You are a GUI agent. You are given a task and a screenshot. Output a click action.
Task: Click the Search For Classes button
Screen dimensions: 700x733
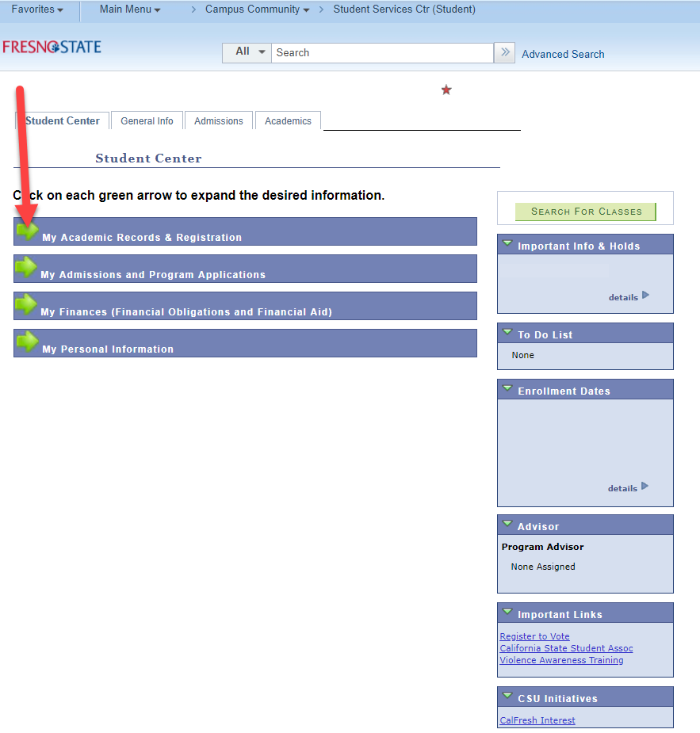586,212
